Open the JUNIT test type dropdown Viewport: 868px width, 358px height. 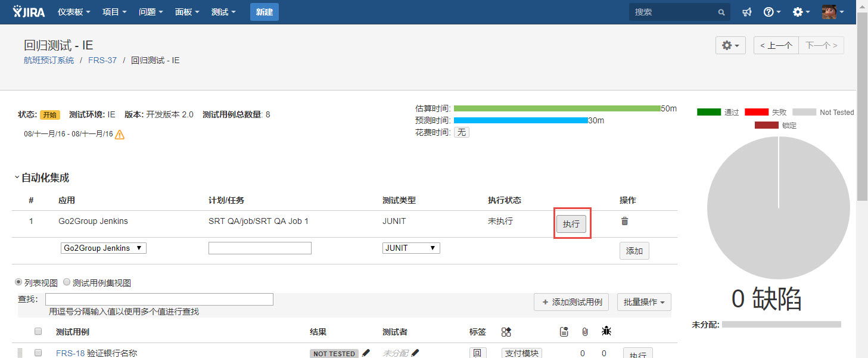[x=411, y=248]
